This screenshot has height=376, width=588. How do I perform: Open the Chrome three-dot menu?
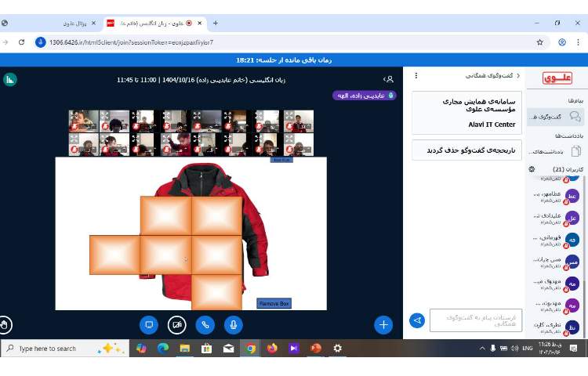578,42
